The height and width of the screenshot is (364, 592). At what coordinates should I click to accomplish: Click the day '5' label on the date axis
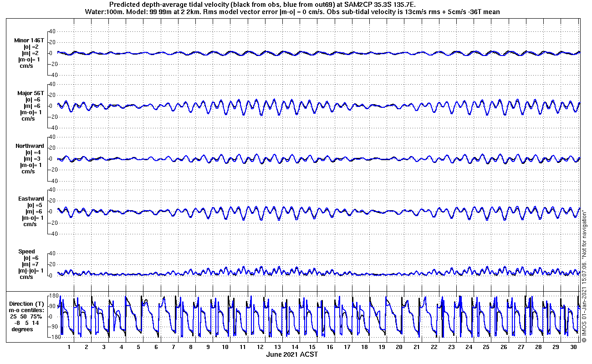pyautogui.click(x=138, y=347)
